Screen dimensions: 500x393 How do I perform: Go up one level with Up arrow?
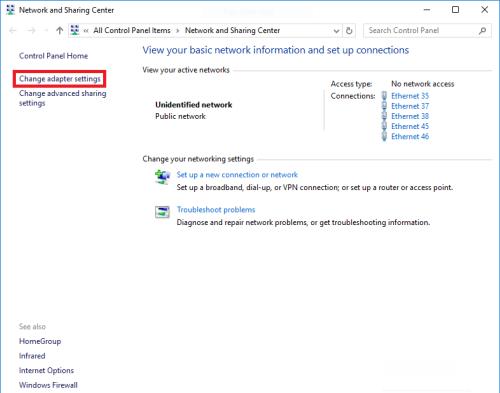(60, 31)
